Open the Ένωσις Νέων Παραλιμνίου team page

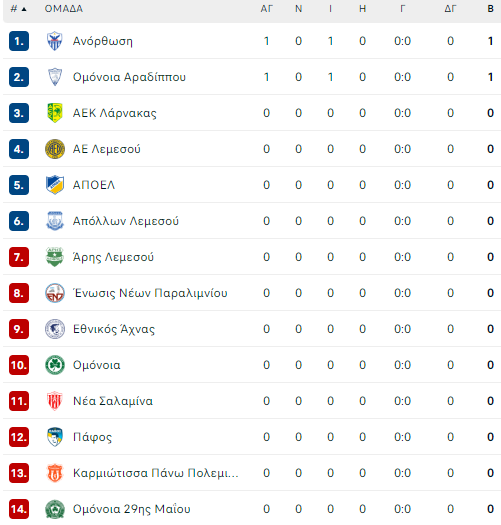pos(150,293)
